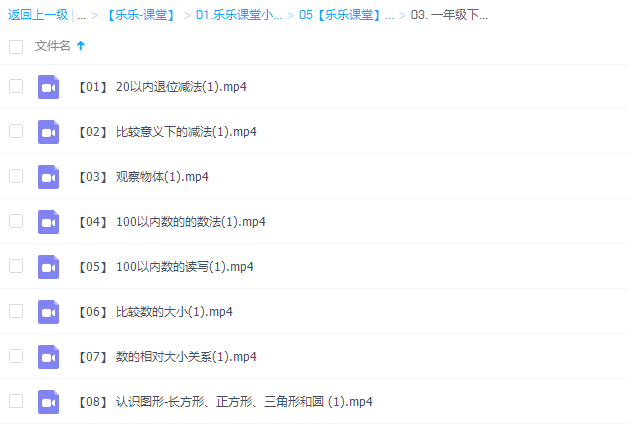Click the sort arrow next to 文件名
The height and width of the screenshot is (427, 629).
tap(81, 46)
